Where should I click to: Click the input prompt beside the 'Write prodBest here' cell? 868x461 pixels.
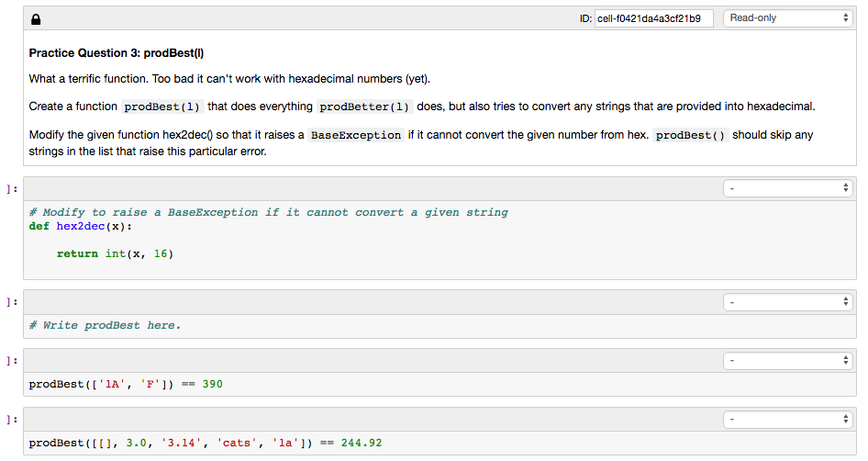12,302
